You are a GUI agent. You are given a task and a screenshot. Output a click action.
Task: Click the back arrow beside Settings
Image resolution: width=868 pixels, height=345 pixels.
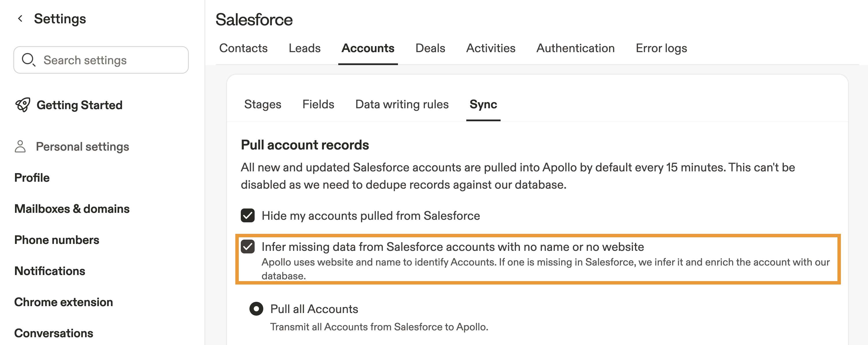pos(20,19)
